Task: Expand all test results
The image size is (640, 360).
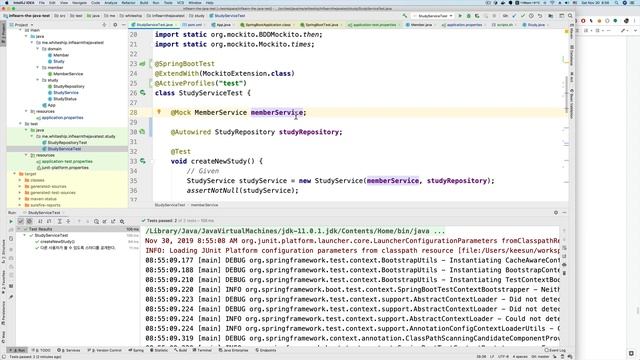Action: click(60, 221)
